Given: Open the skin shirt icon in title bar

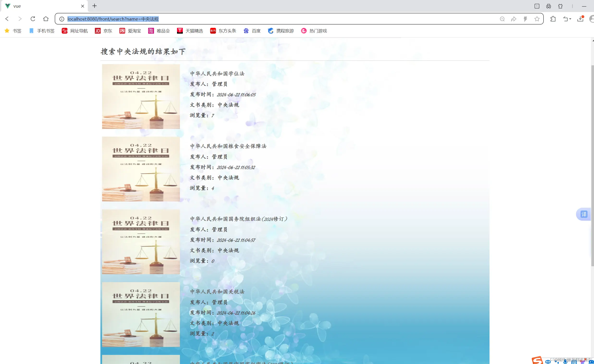Looking at the screenshot, I should pos(560,6).
